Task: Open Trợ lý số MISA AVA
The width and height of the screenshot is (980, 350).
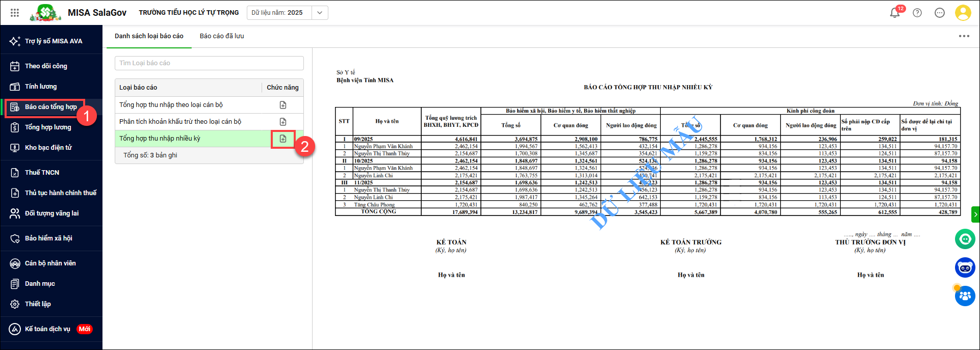Action: (x=53, y=41)
